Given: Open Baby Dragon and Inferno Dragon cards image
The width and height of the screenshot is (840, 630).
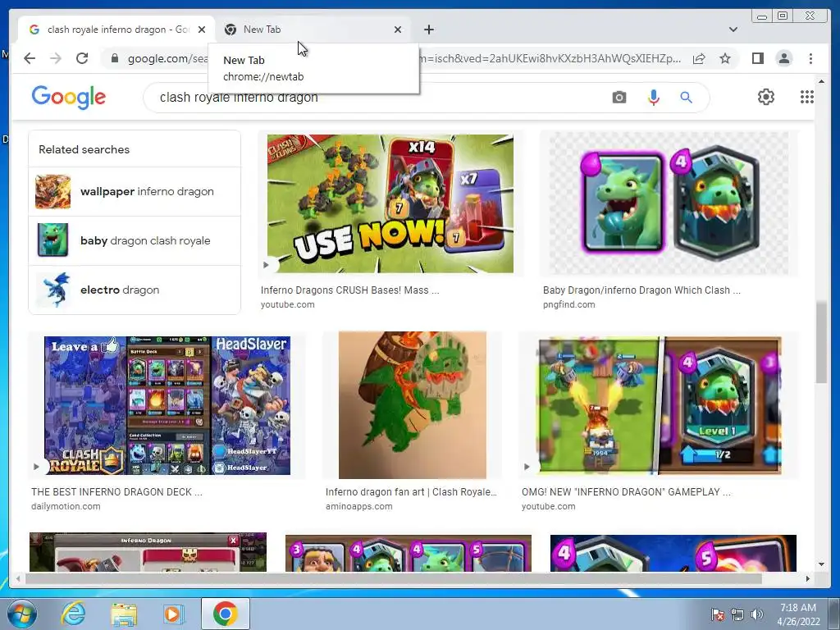Looking at the screenshot, I should click(x=669, y=203).
